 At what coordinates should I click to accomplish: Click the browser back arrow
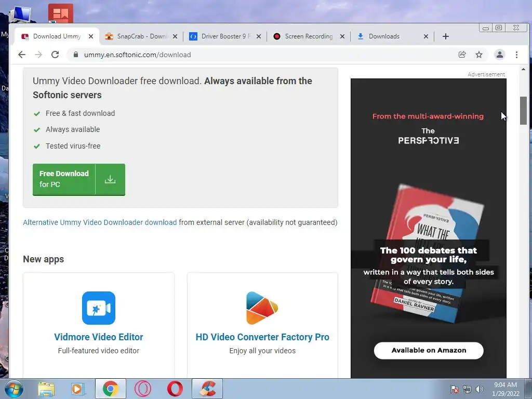22,55
